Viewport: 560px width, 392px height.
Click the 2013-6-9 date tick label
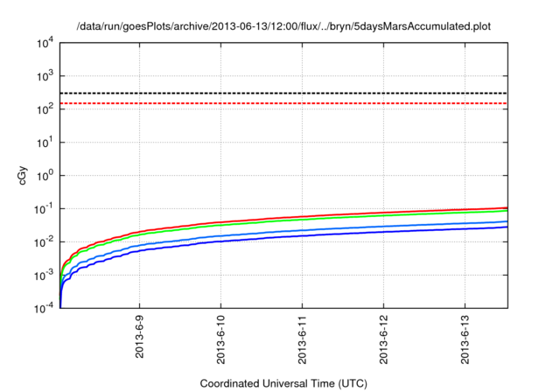coord(139,336)
